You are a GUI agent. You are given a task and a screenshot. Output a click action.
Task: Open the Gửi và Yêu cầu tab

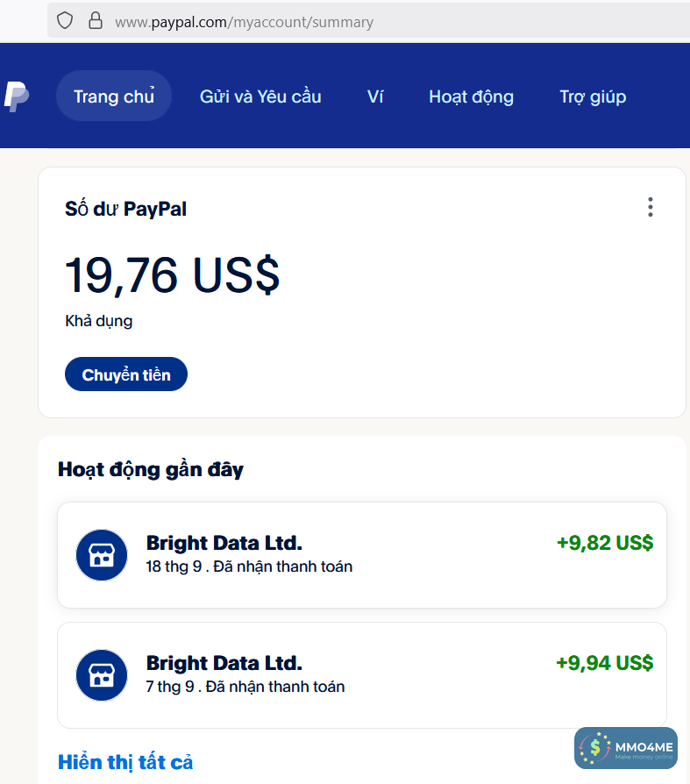260,96
